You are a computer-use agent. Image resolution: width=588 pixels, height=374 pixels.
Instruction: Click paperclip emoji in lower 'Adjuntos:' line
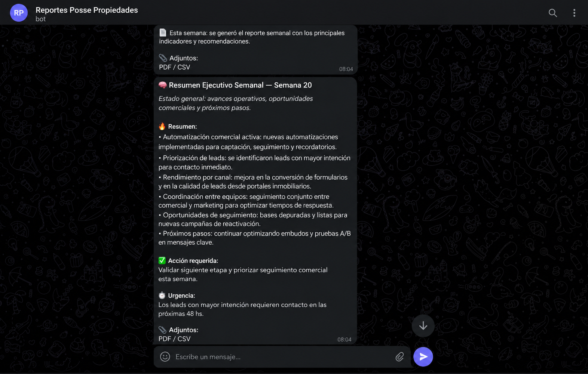click(x=162, y=330)
